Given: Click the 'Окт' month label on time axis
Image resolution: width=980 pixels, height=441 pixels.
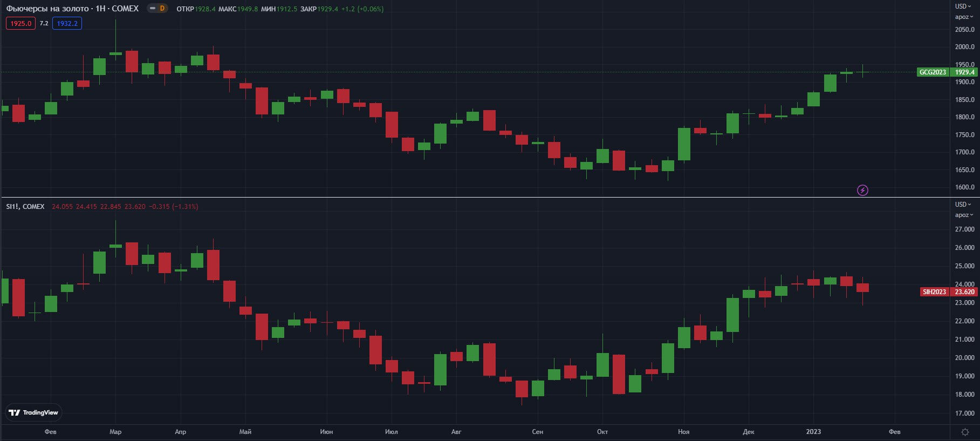Looking at the screenshot, I should pos(602,432).
